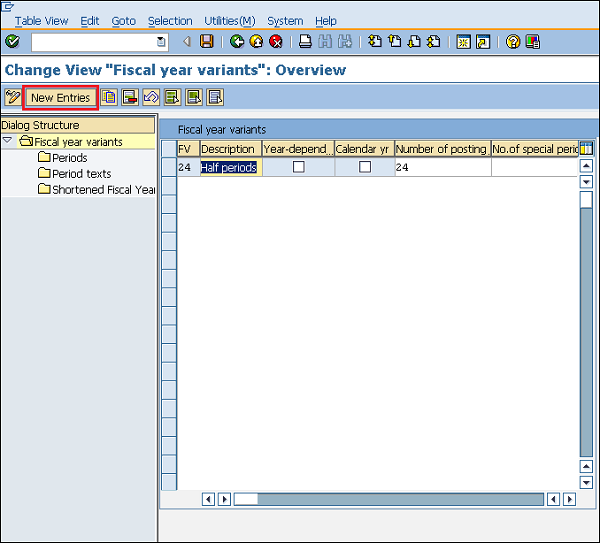Click the Undo Change icon
The image size is (600, 543).
click(x=150, y=97)
